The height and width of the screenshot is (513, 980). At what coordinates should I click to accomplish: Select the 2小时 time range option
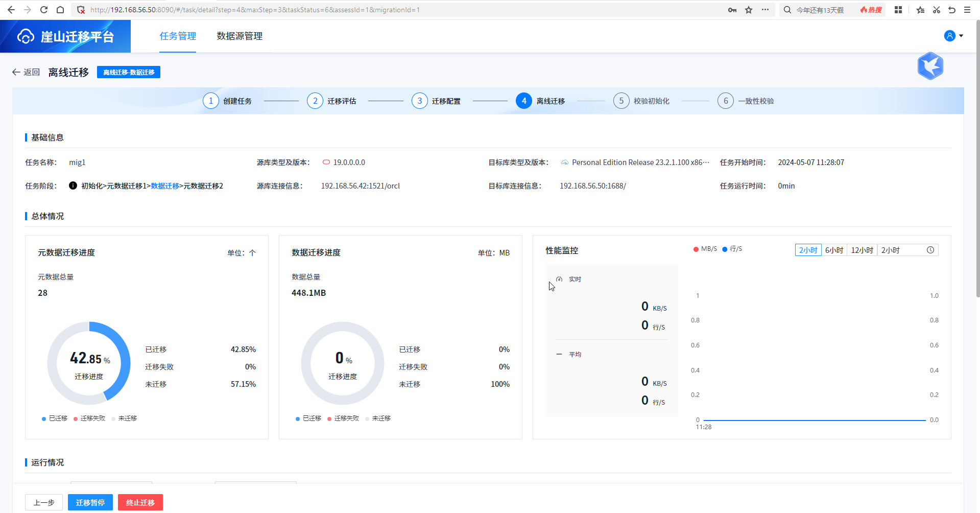[x=808, y=250]
